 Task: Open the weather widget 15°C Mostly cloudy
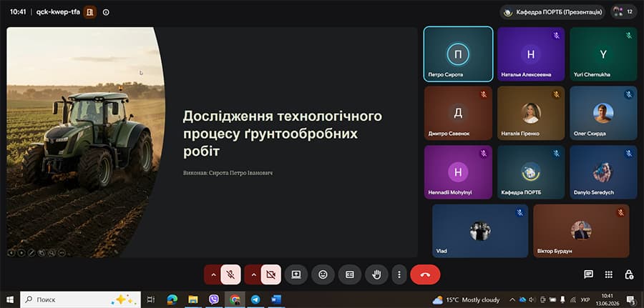[466, 300]
